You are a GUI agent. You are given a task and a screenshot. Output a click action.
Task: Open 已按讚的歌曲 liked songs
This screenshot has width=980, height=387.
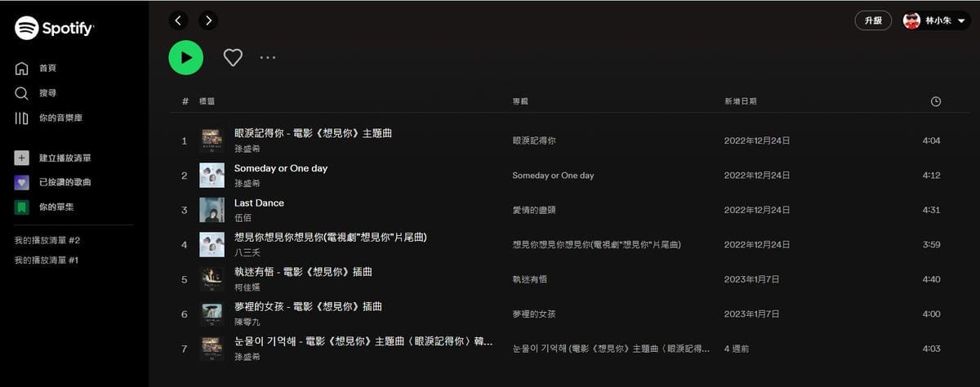pos(52,182)
